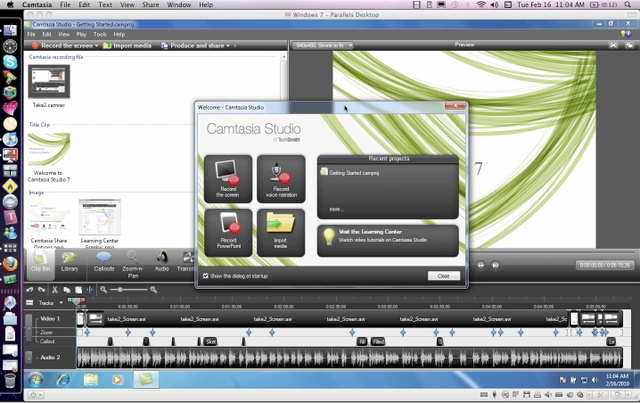Open the Zoom-n-Pan tool
640x403 pixels.
pyautogui.click(x=133, y=265)
